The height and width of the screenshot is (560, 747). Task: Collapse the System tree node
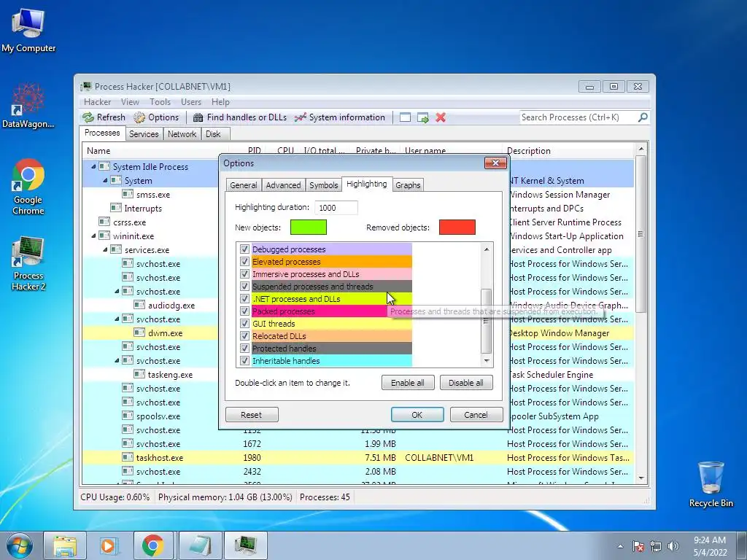pyautogui.click(x=105, y=181)
